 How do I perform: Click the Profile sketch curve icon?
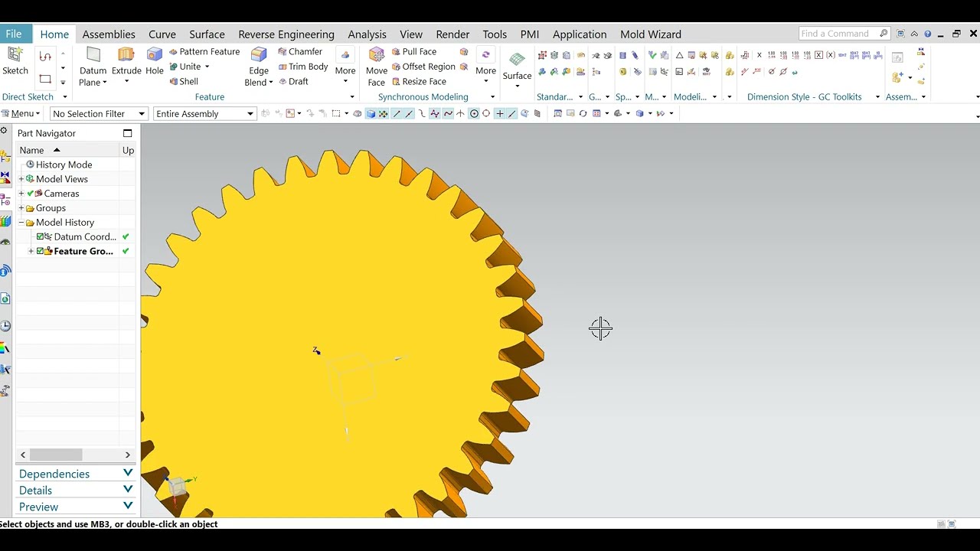tap(45, 57)
